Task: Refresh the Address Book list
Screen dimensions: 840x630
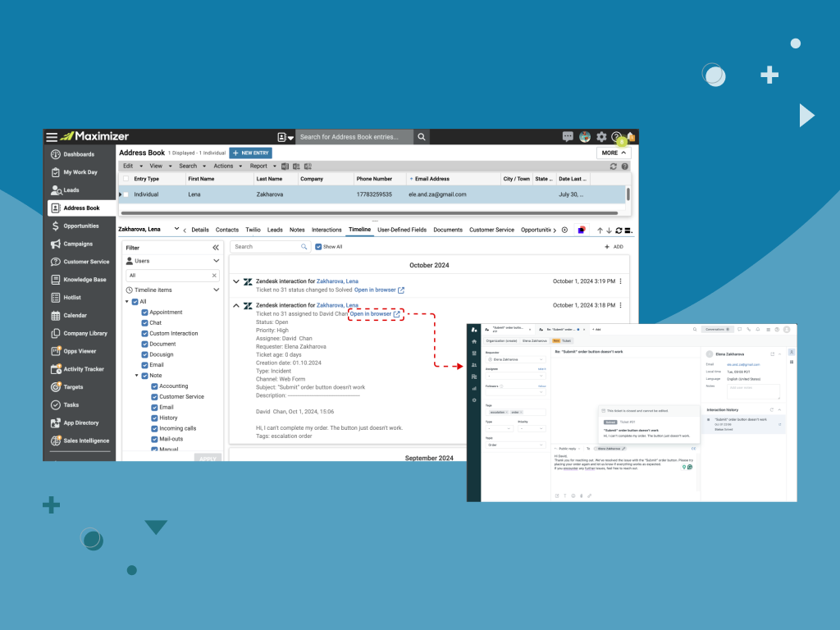Action: coord(614,167)
